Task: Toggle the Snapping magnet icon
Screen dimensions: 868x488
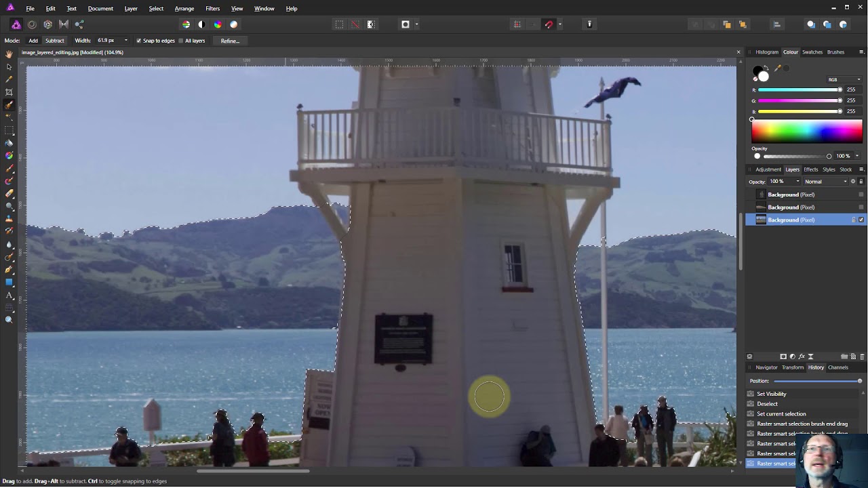Action: coord(549,24)
